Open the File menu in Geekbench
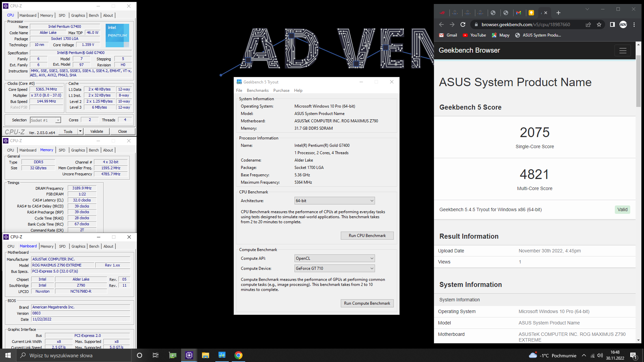 coord(239,90)
